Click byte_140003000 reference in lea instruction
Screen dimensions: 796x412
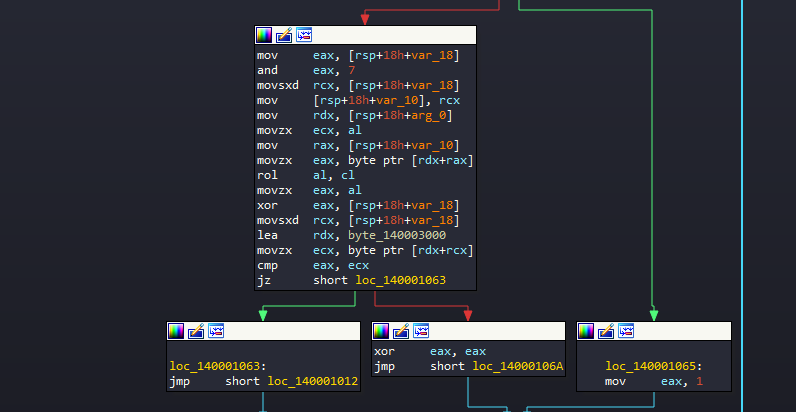(x=397, y=235)
